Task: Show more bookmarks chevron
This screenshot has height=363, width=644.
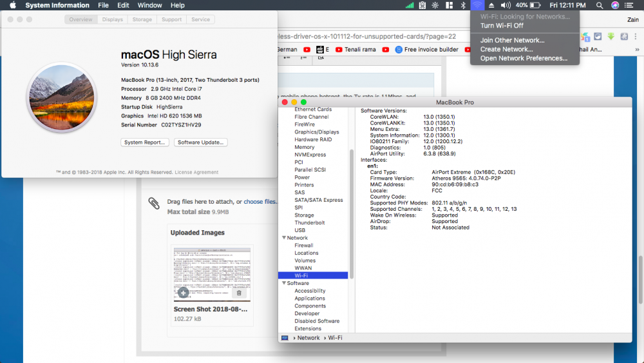Action: click(637, 50)
